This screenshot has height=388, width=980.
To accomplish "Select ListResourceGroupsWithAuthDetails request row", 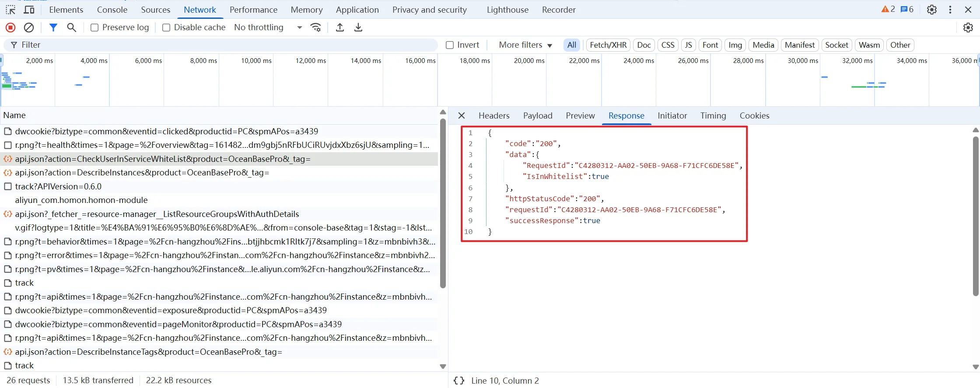I will (x=220, y=214).
